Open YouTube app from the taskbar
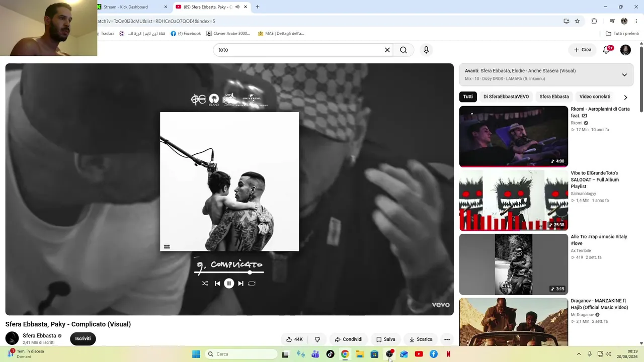 coord(419,354)
